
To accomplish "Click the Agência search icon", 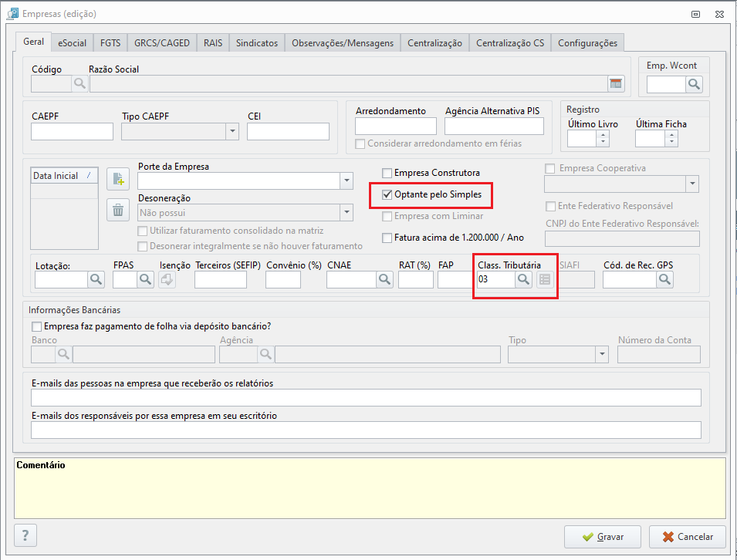I will (265, 354).
